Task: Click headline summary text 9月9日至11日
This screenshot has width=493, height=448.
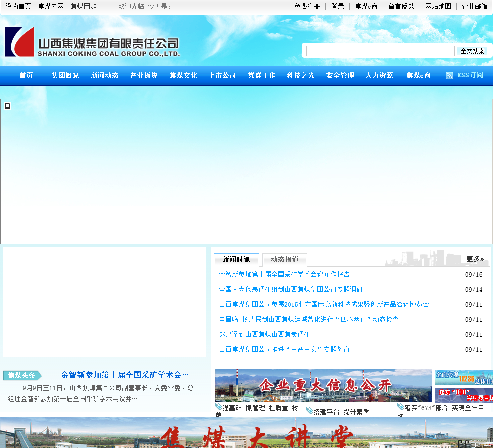Action: click(101, 393)
